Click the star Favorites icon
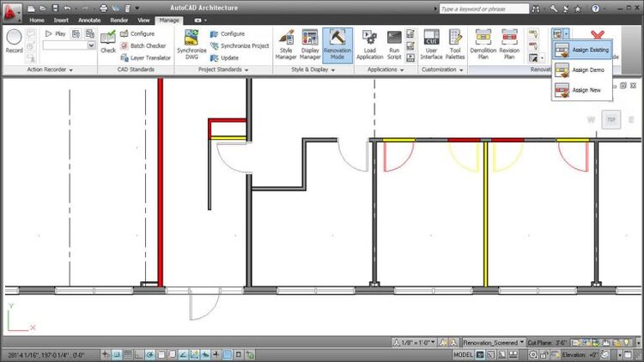 point(578,9)
